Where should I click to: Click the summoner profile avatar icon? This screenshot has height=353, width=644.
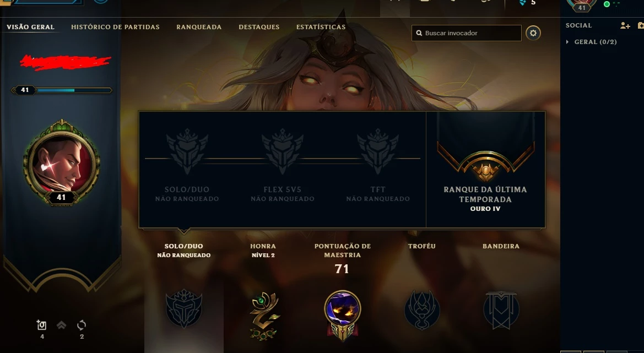[62, 163]
